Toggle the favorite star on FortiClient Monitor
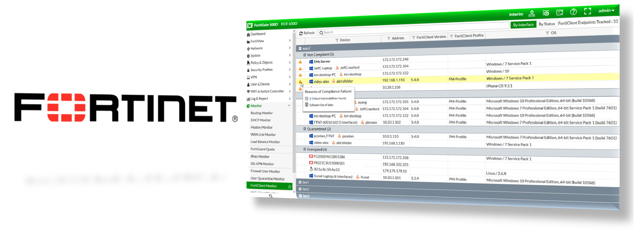 (289, 186)
